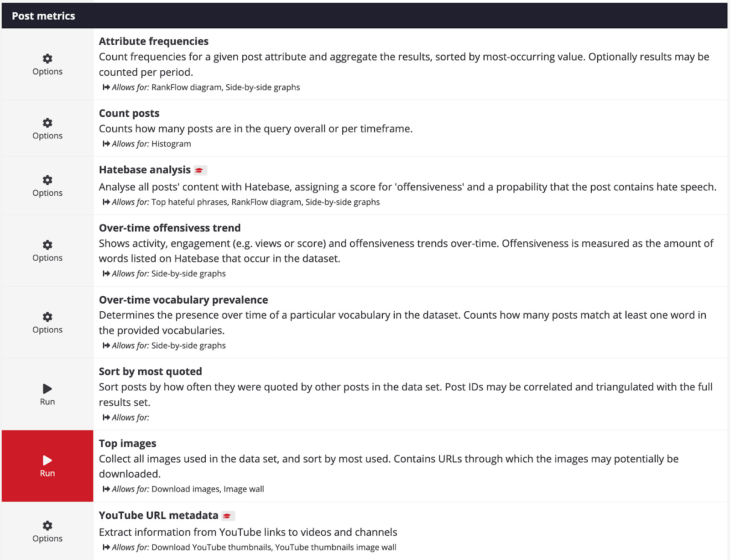Viewport: 730px width, 560px height.
Task: Click the Post metrics header
Action: tap(43, 16)
